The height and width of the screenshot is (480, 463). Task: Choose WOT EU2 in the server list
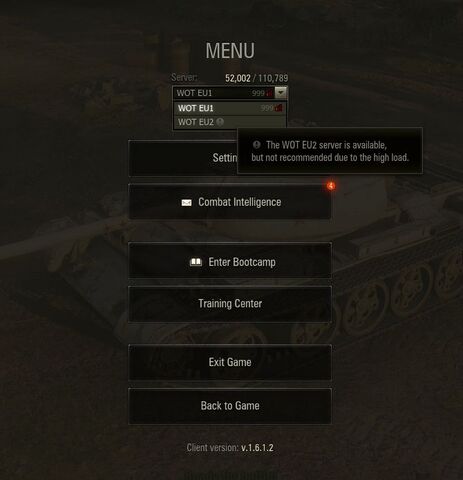[x=230, y=122]
